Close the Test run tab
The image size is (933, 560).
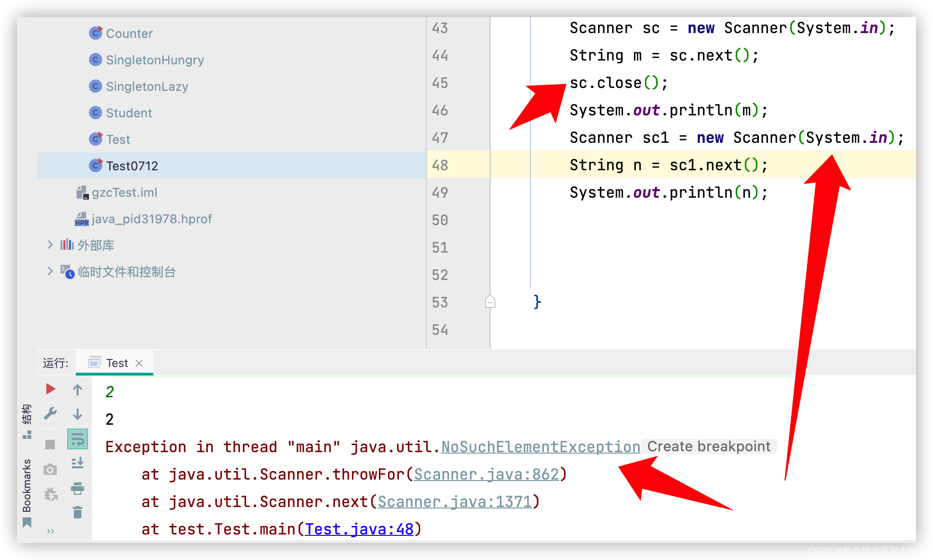(139, 363)
